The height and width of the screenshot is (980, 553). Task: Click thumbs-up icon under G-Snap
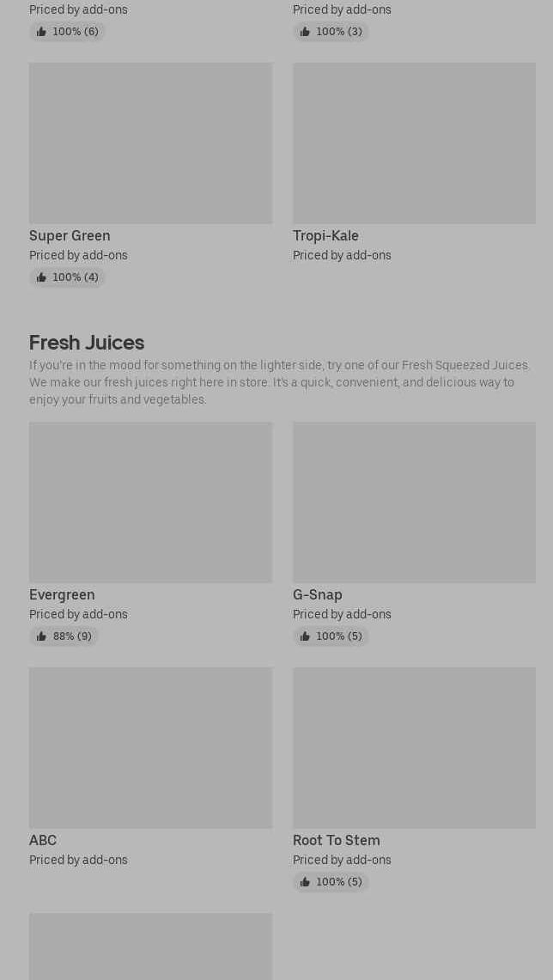(305, 636)
